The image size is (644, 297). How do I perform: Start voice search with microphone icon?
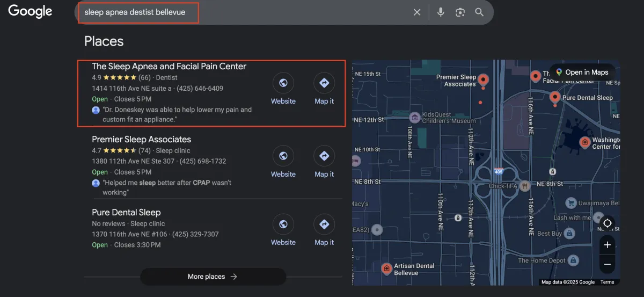click(441, 12)
